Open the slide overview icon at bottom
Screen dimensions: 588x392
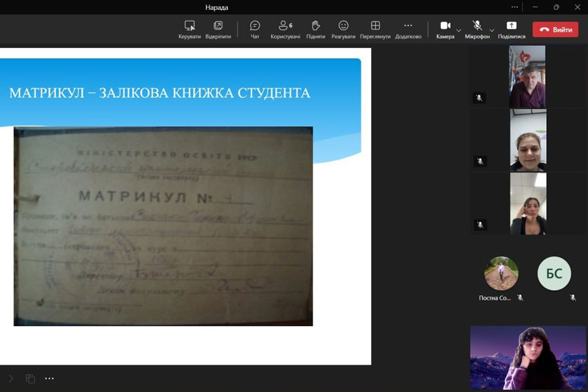point(30,378)
